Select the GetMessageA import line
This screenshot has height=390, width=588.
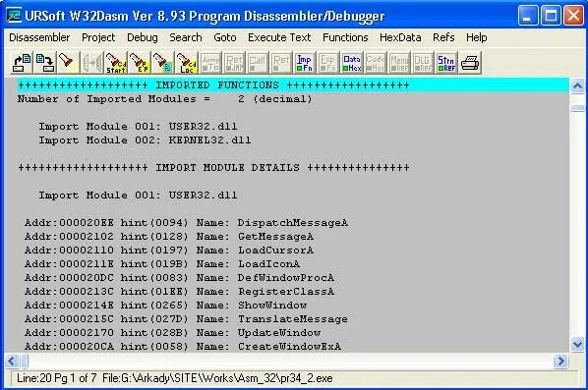pyautogui.click(x=169, y=237)
